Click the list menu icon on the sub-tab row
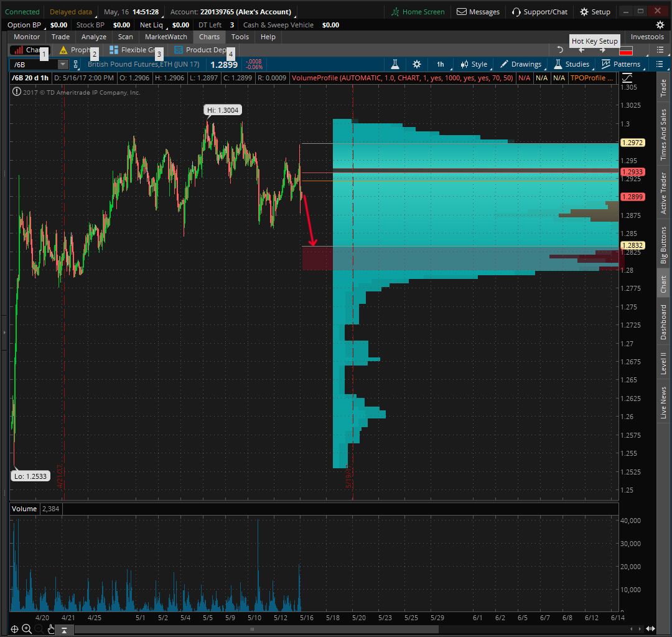 [660, 50]
